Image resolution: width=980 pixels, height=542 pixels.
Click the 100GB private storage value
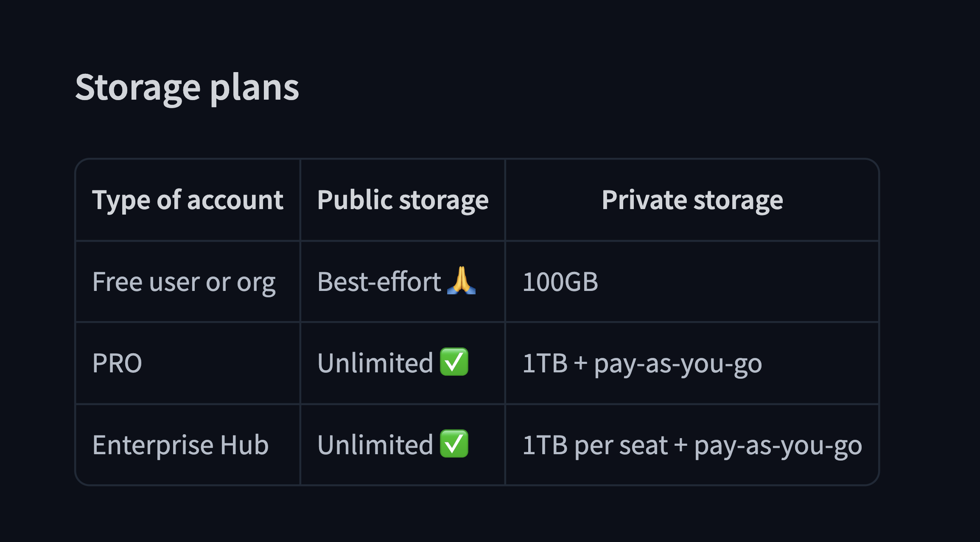[560, 282]
